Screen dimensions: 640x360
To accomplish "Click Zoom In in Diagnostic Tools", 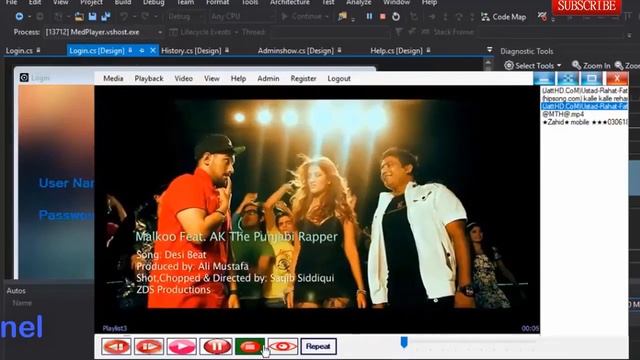I will (591, 65).
